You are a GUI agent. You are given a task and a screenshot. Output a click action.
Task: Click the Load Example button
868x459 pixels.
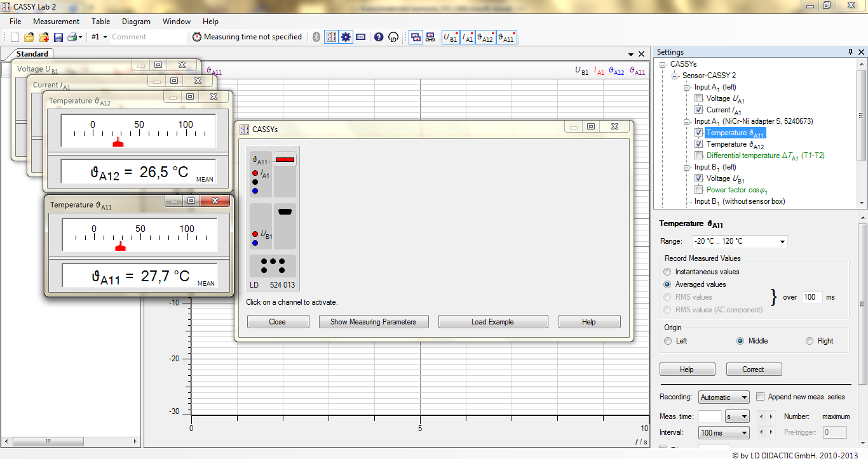click(x=492, y=322)
